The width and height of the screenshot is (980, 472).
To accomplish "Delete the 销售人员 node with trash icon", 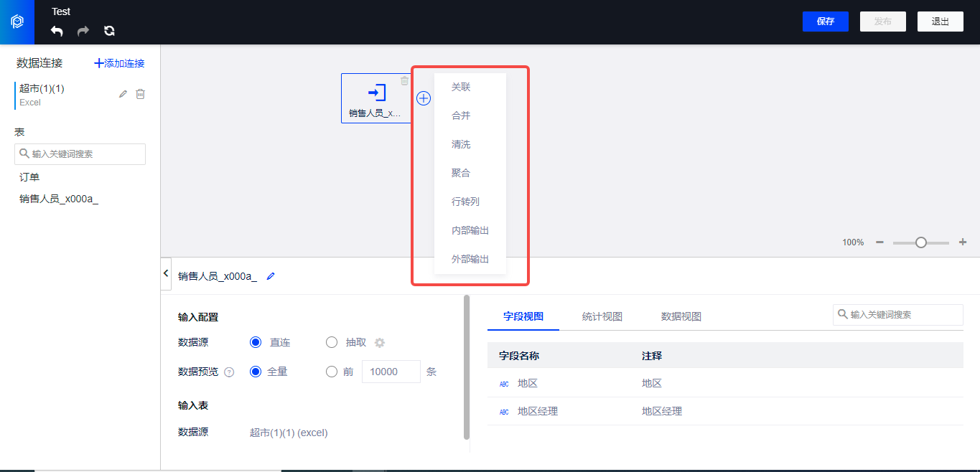I will click(x=404, y=81).
